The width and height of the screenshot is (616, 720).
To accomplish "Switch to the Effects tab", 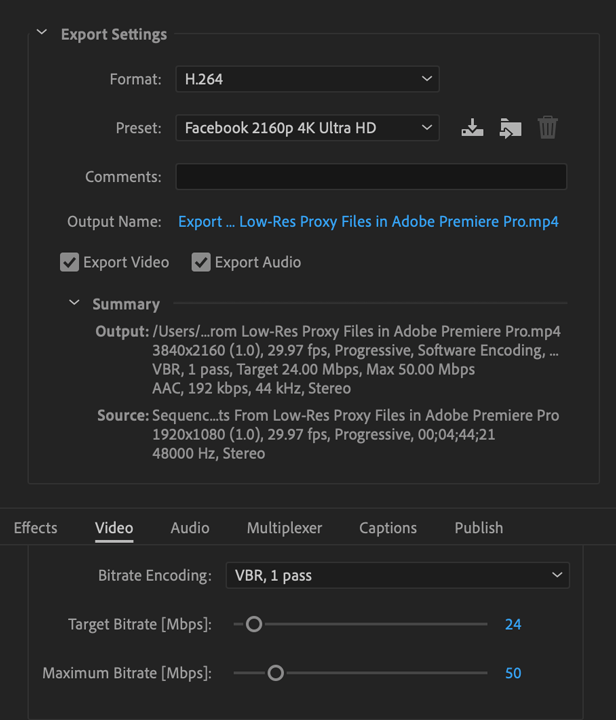I will coord(36,528).
